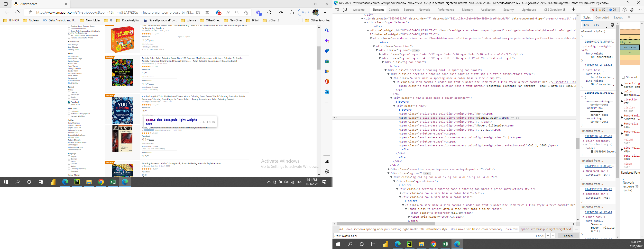The height and width of the screenshot is (249, 644).
Task: Check the Calendar format filter
Action: coord(69,92)
